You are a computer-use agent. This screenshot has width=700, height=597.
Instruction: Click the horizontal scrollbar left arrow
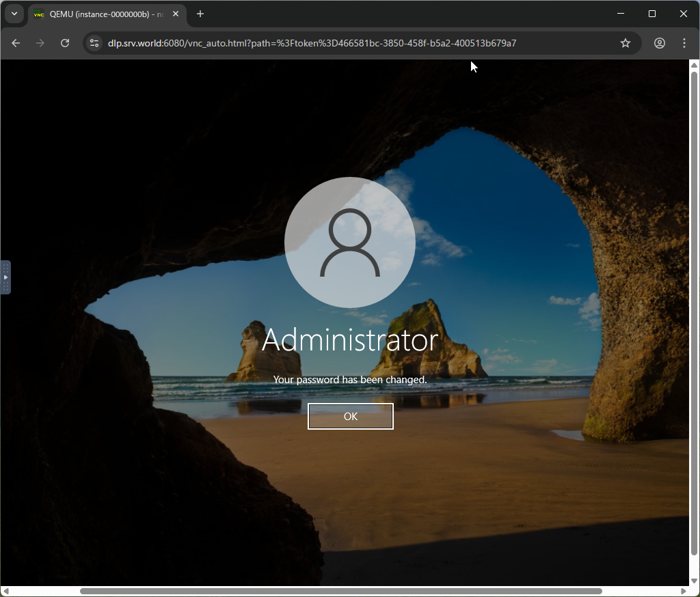[x=5, y=591]
